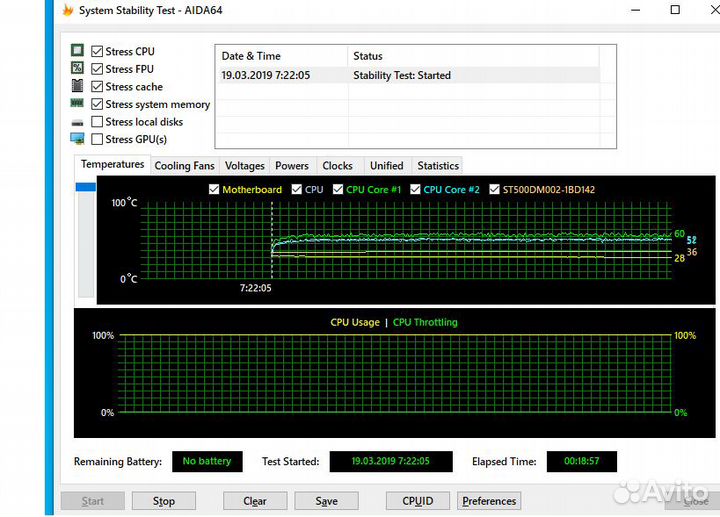This screenshot has width=720, height=517.
Task: Uncheck the Stress FPU checkbox
Action: coord(97,69)
